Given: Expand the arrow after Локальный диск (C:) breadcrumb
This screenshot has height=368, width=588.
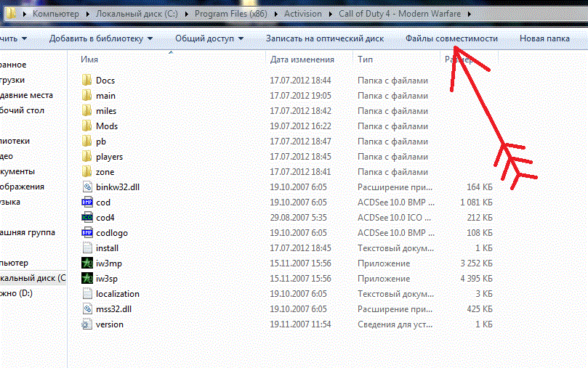Looking at the screenshot, I should click(x=186, y=14).
